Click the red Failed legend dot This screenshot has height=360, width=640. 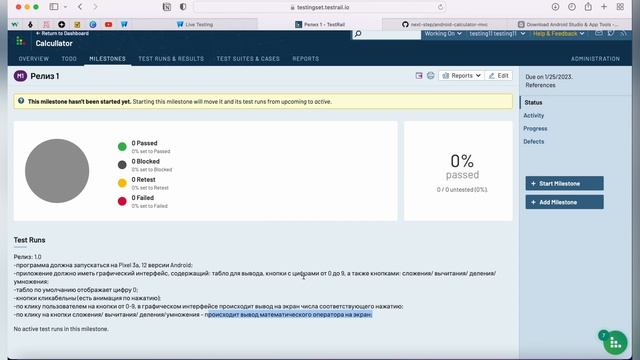tap(122, 201)
